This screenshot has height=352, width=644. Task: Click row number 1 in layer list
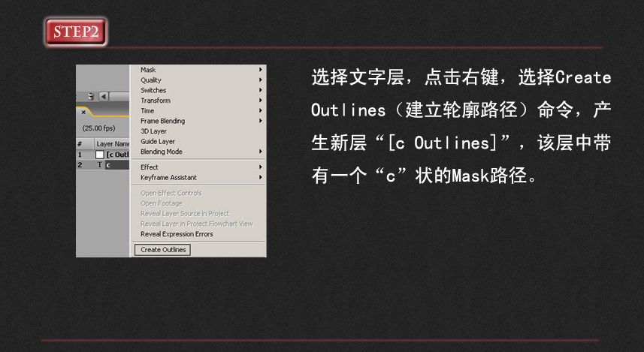pos(80,155)
